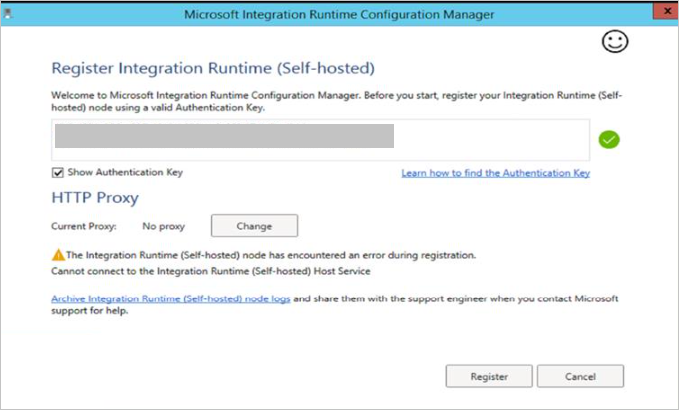Click the yellow warning triangle icon
Screen dimensions: 679x410
[x=57, y=254]
